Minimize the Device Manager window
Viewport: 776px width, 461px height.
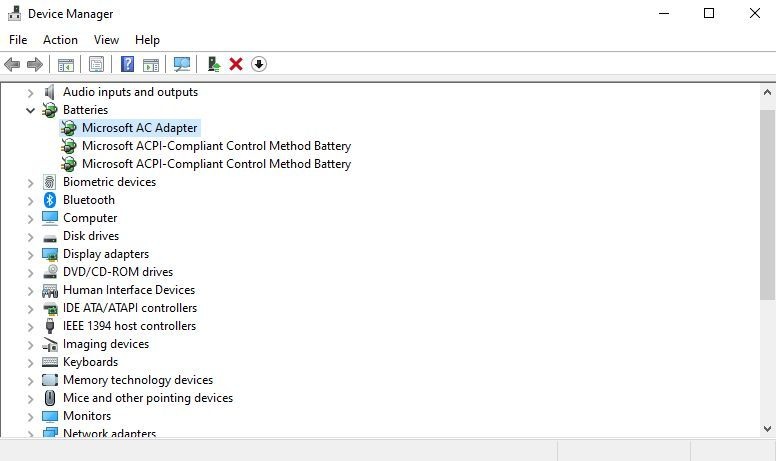tap(664, 13)
